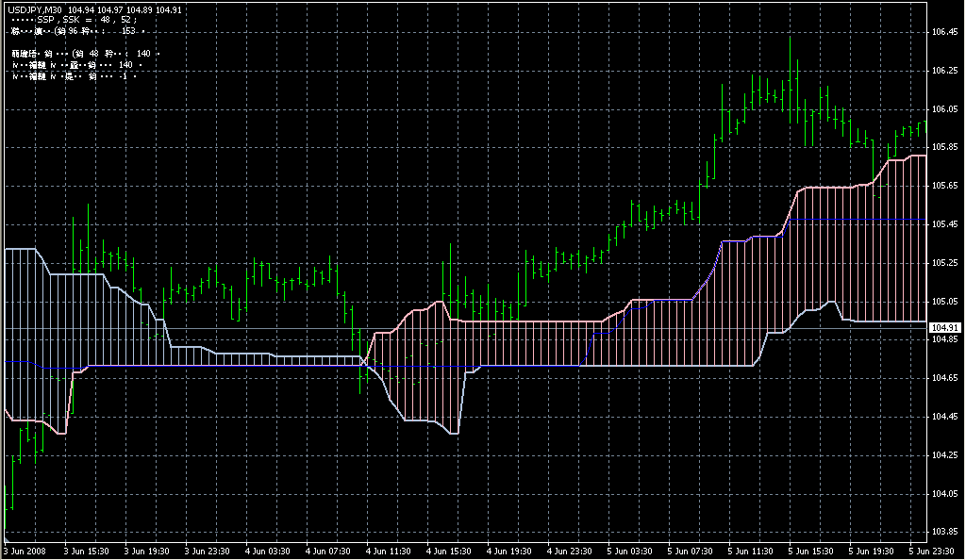
Task: Click the '5 Jun 07:30' time label
Action: coord(690,552)
